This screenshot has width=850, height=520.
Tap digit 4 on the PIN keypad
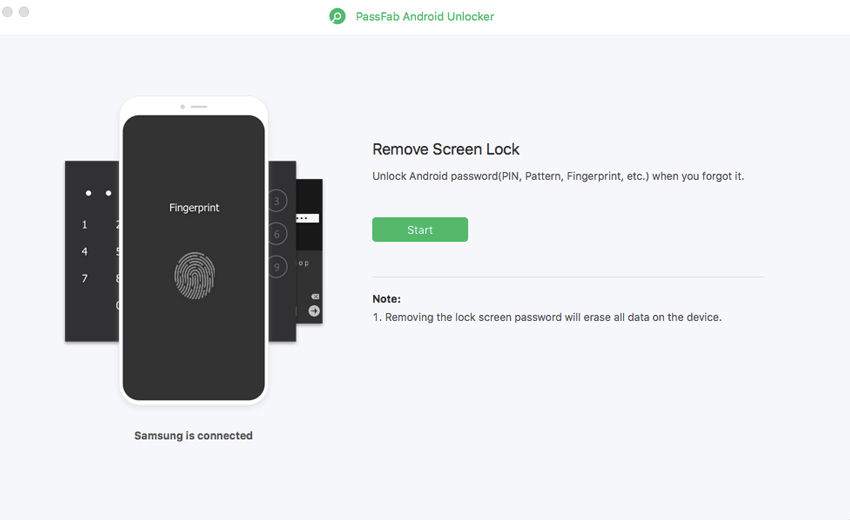coord(85,252)
